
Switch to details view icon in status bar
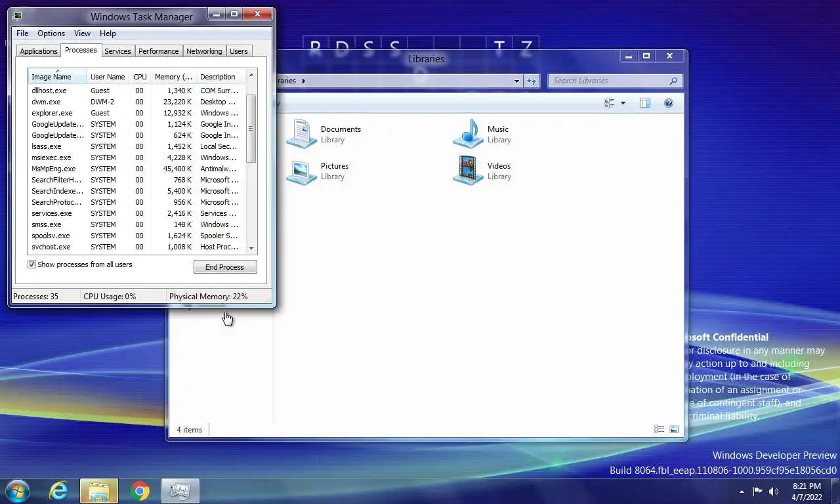pos(660,429)
